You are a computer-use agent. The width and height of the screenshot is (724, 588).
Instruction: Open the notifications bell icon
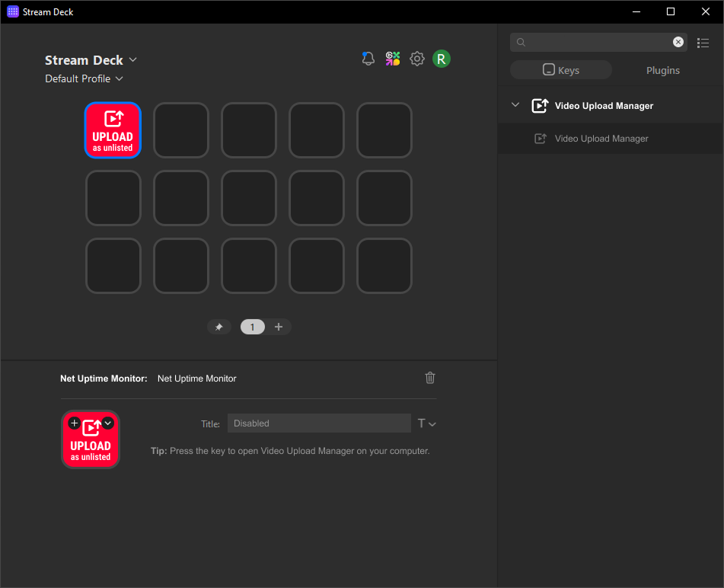[x=368, y=59]
